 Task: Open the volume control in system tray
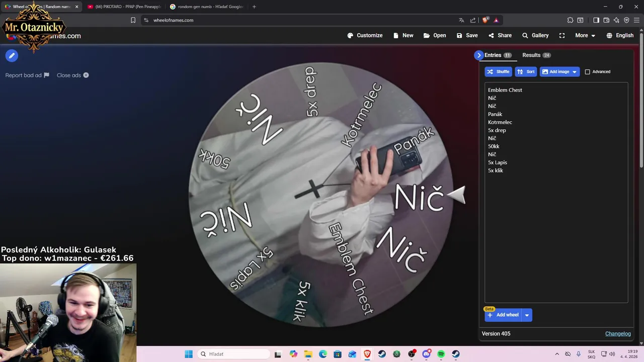point(612,354)
